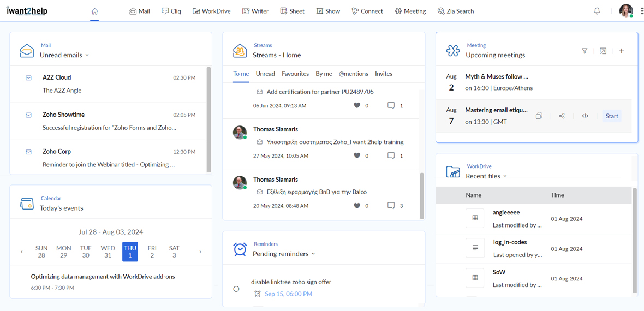This screenshot has height=311, width=644.
Task: Switch to Unread tab in Streams
Action: click(x=265, y=74)
